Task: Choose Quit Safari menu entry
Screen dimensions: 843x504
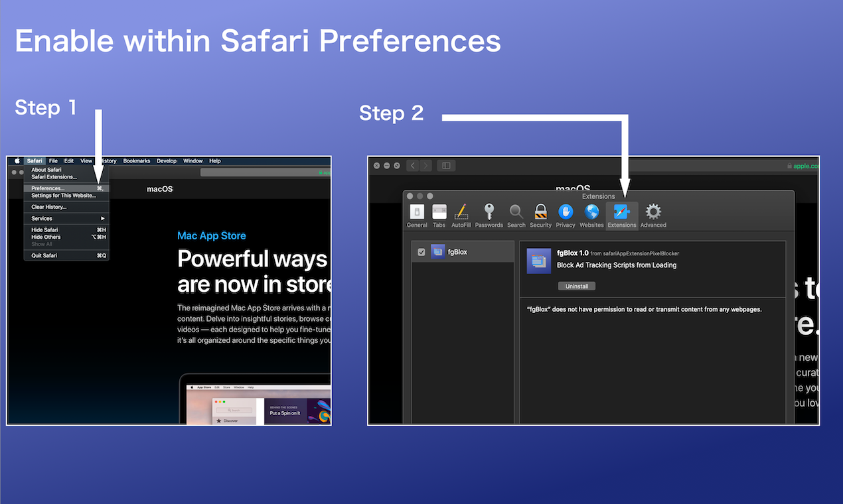Action: click(66, 255)
